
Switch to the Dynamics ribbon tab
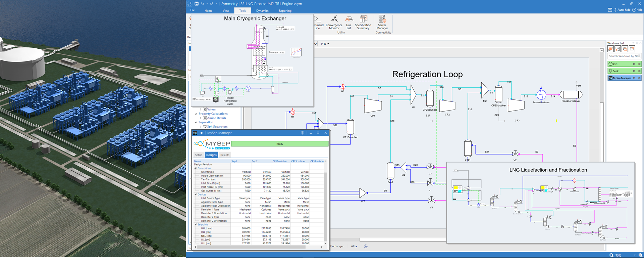click(262, 11)
